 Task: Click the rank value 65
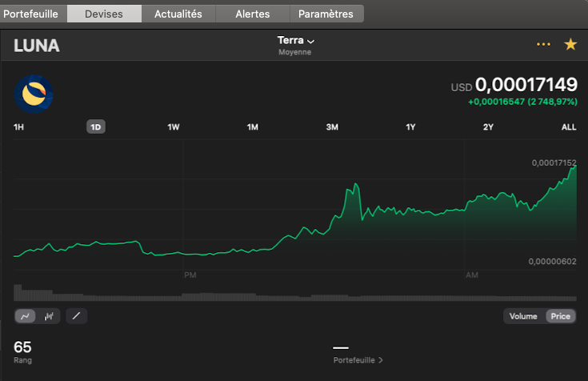click(22, 347)
